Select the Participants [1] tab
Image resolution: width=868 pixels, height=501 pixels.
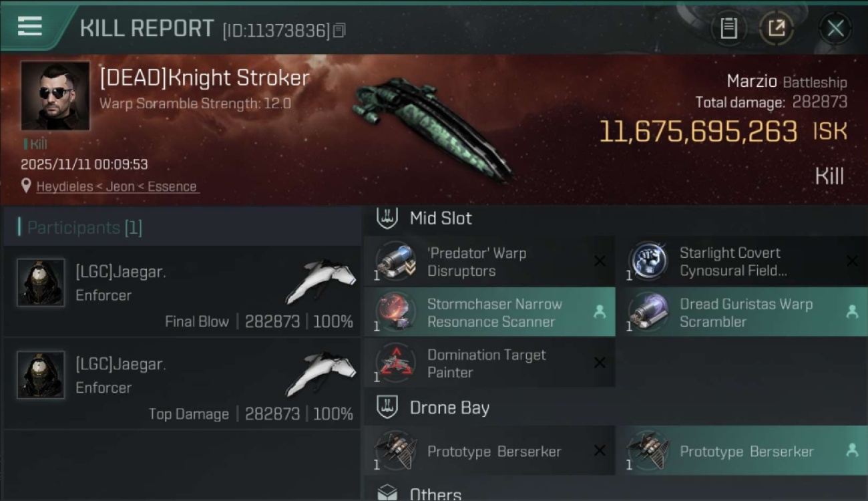[x=84, y=228]
